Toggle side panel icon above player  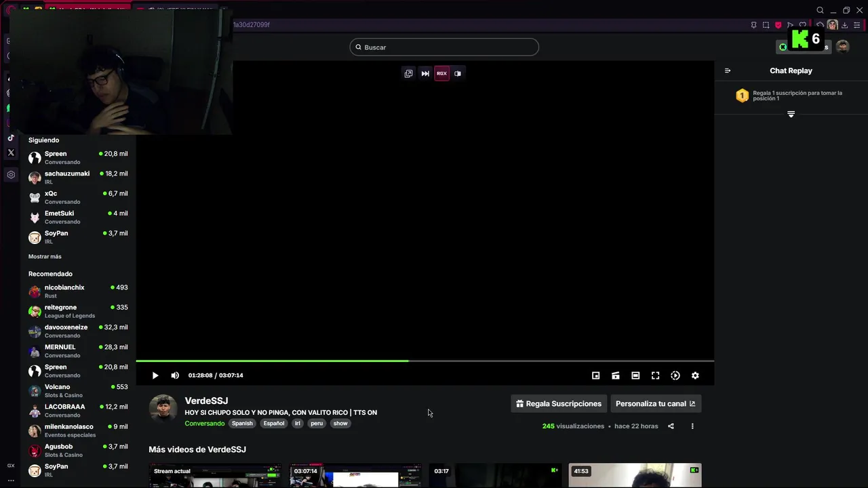tap(458, 73)
